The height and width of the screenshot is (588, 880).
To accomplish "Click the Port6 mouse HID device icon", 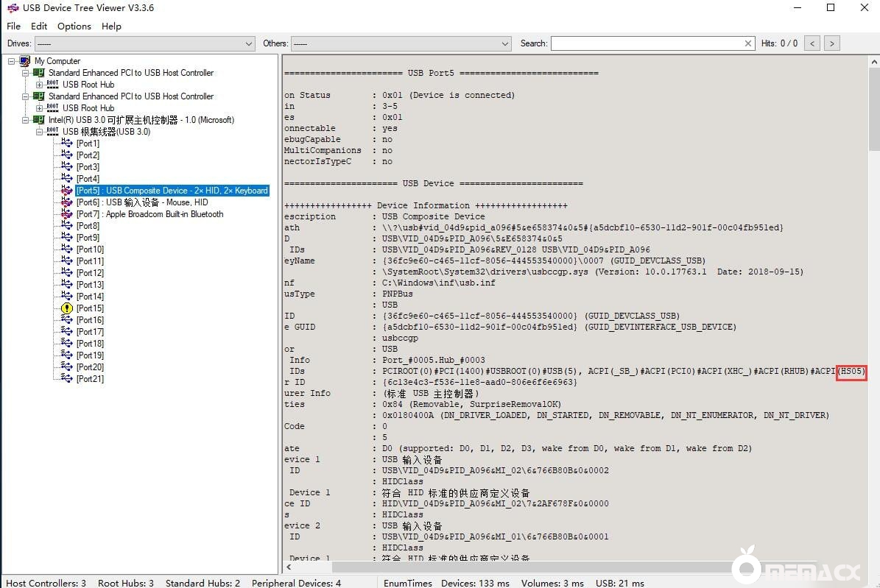I will coord(67,202).
